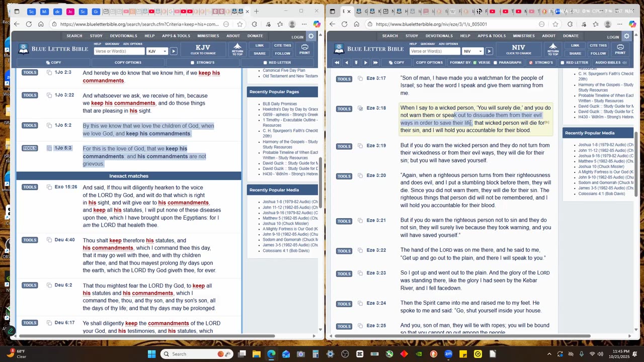Viewport: 644px width, 362px height.
Task: Click search go arrow beside KJV dropdown
Action: [x=173, y=51]
